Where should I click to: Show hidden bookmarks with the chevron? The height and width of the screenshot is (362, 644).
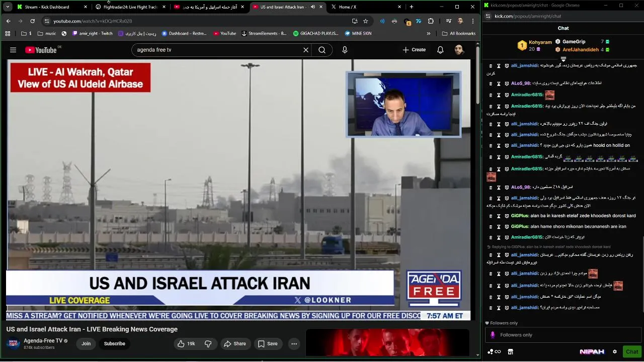tap(428, 34)
